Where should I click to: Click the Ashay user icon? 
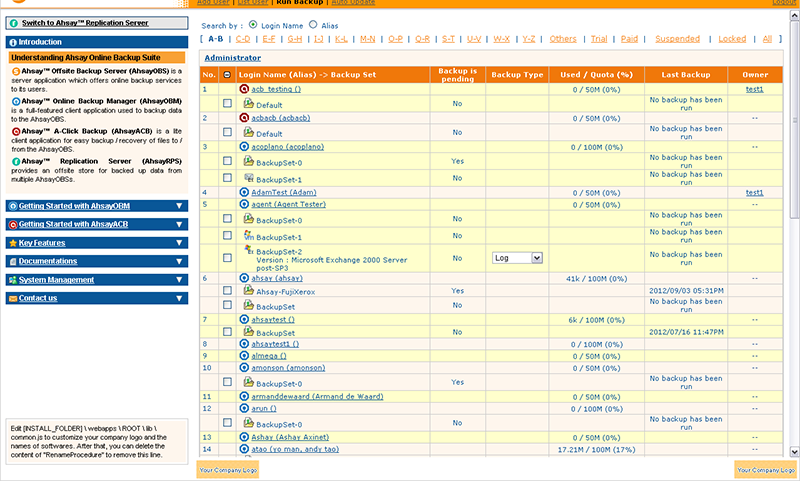(244, 437)
